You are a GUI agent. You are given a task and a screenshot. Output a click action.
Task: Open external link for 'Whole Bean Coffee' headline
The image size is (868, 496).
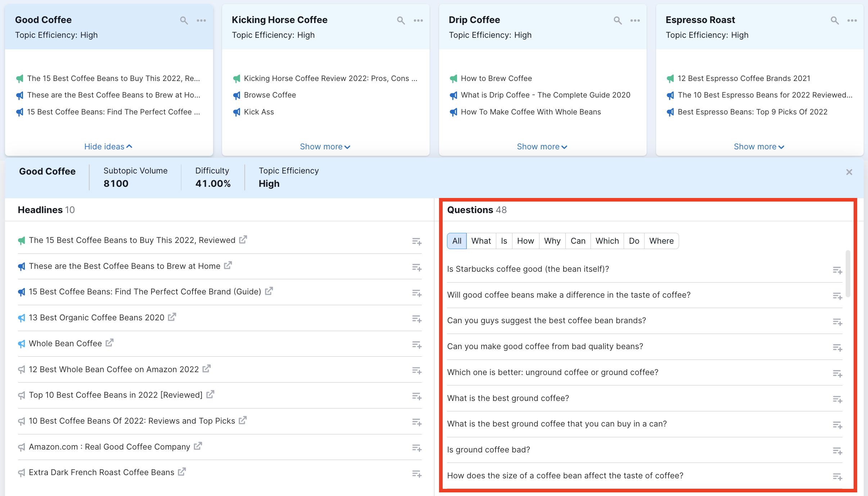[109, 343]
